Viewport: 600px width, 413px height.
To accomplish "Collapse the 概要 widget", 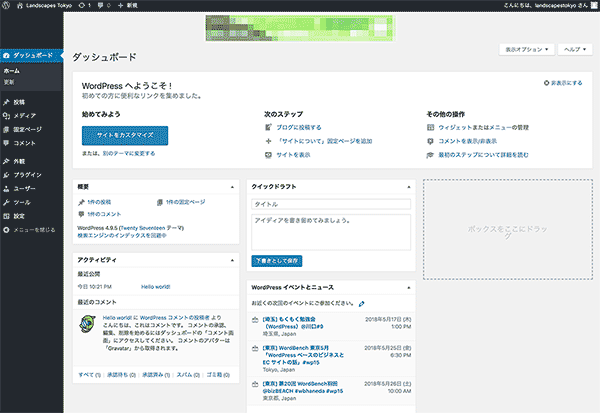I will click(x=232, y=187).
